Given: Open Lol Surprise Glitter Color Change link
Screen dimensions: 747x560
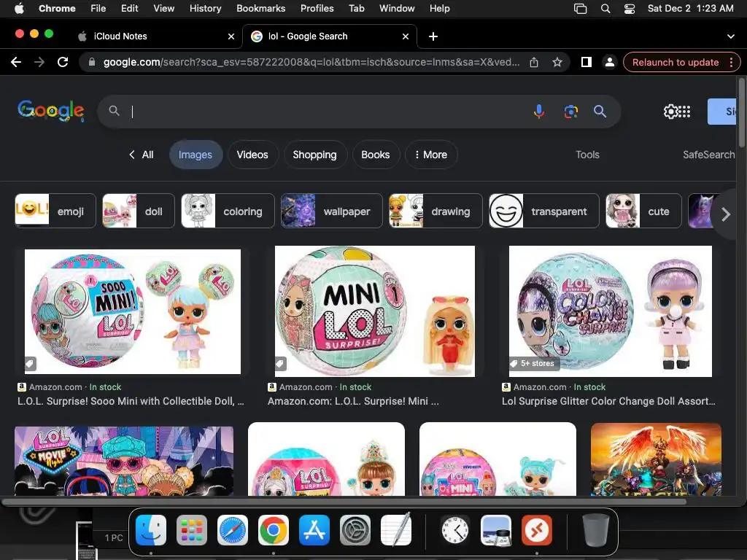Looking at the screenshot, I should click(x=608, y=402).
